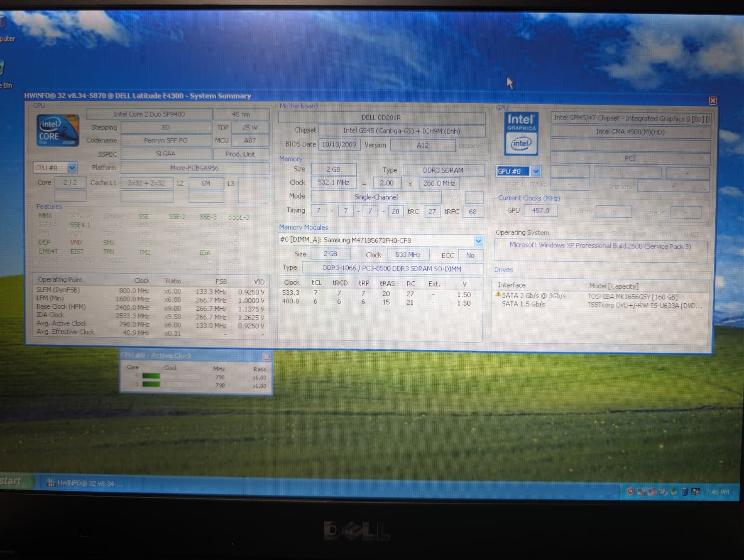This screenshot has width=744, height=560.
Task: Click the Prod. Unit button
Action: [x=240, y=154]
